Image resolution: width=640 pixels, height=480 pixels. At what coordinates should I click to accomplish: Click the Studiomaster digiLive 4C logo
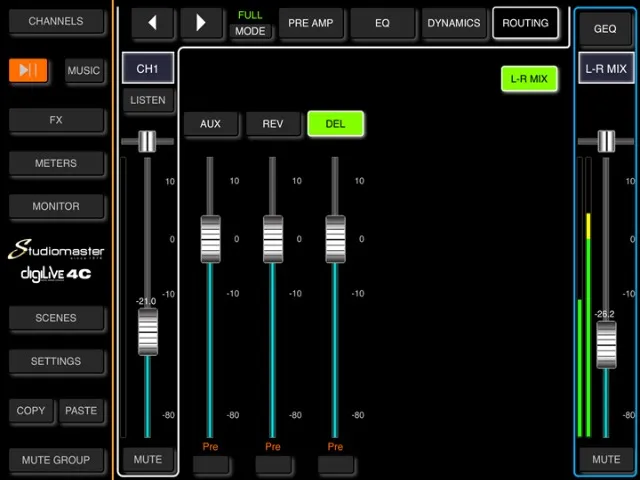pos(56,261)
